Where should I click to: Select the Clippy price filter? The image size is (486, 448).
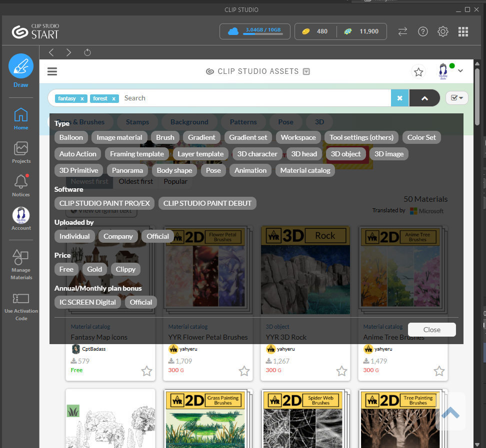tap(125, 269)
